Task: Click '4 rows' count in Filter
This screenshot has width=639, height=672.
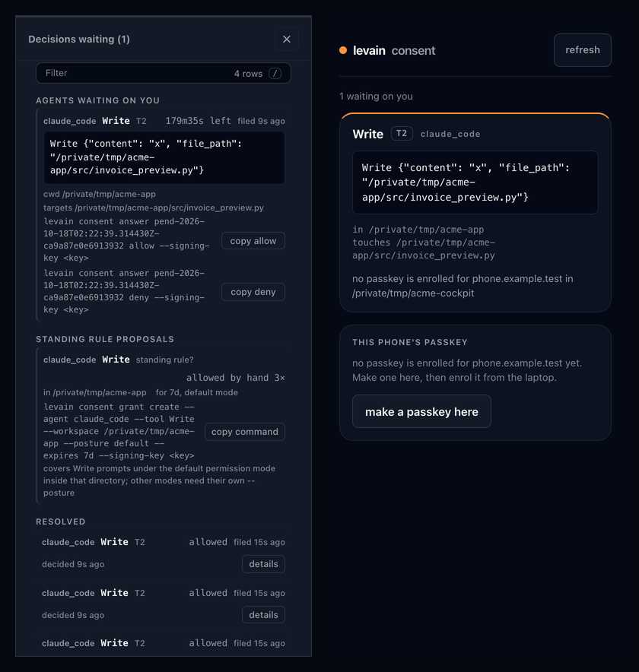Action: [x=248, y=74]
